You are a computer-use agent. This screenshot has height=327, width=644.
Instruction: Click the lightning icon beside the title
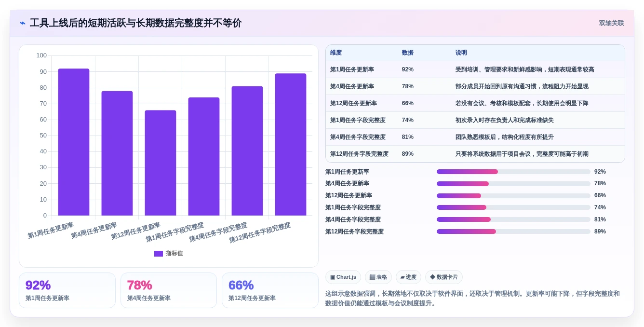(23, 23)
